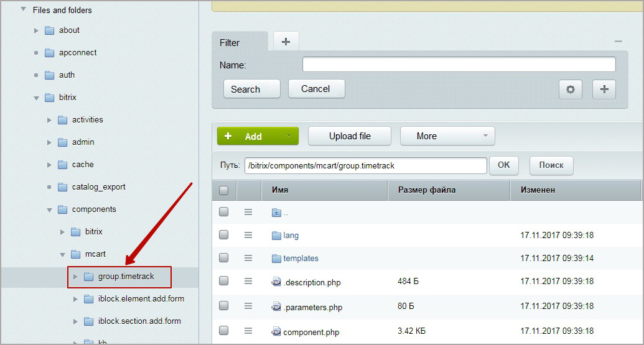This screenshot has width=644, height=345.
Task: Open the lang folder link
Action: pos(291,236)
